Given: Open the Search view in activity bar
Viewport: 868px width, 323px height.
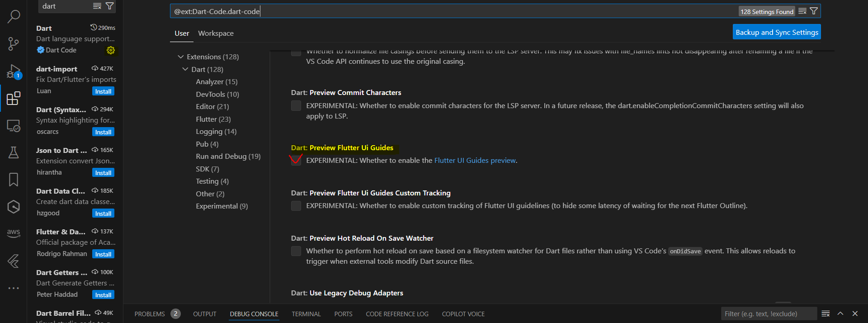Looking at the screenshot, I should click(x=14, y=17).
